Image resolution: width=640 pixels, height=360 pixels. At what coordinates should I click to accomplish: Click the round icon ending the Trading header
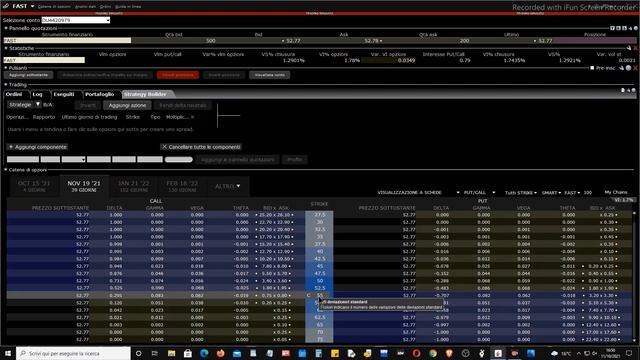pos(633,90)
